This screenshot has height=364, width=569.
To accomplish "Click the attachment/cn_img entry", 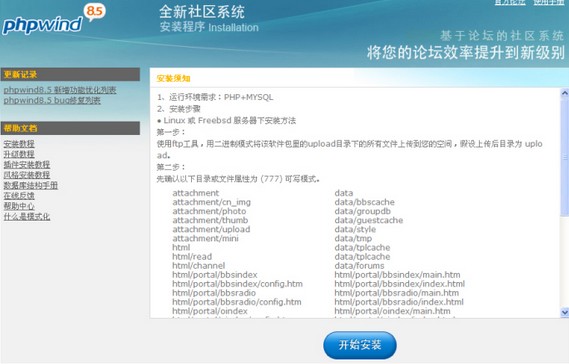I will 212,202.
